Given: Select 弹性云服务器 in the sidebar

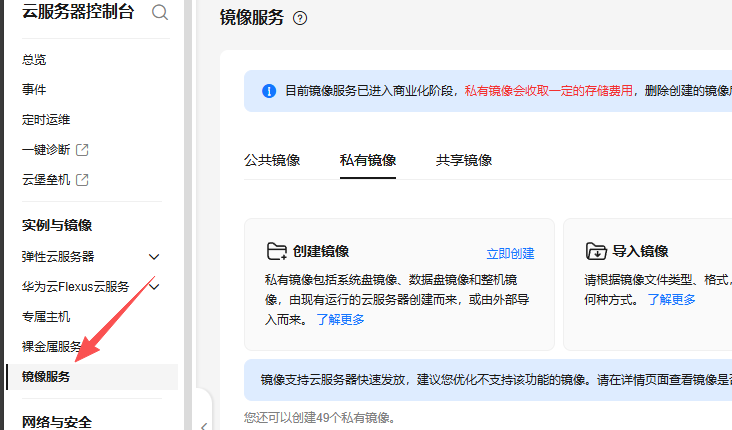Looking at the screenshot, I should [58, 257].
